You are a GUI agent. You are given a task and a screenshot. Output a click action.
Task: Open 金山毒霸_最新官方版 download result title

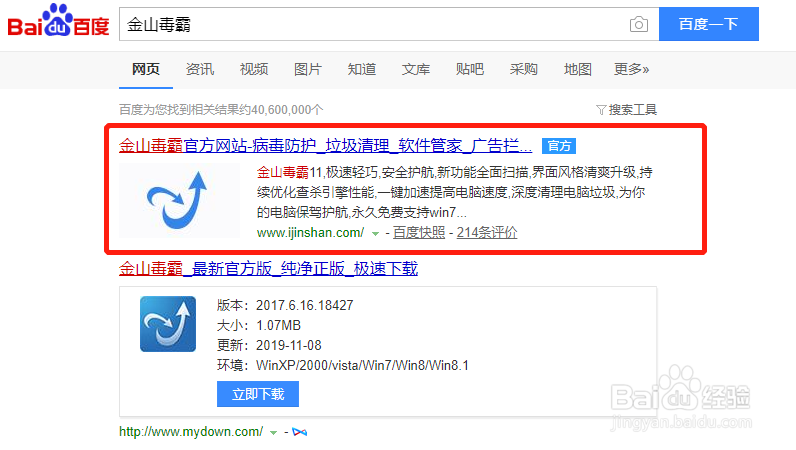269,268
